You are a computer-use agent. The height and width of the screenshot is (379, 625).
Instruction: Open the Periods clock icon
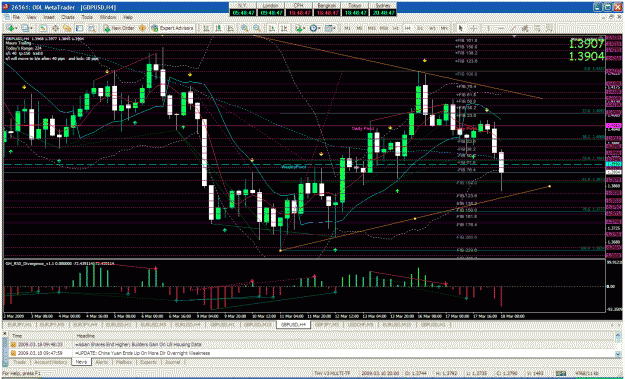coord(314,28)
